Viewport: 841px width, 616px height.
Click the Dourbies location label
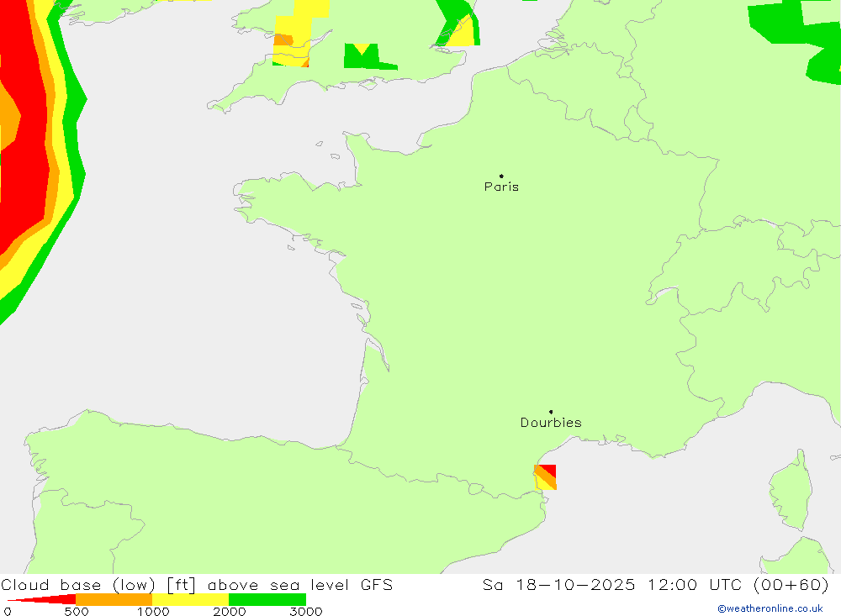[x=551, y=423]
